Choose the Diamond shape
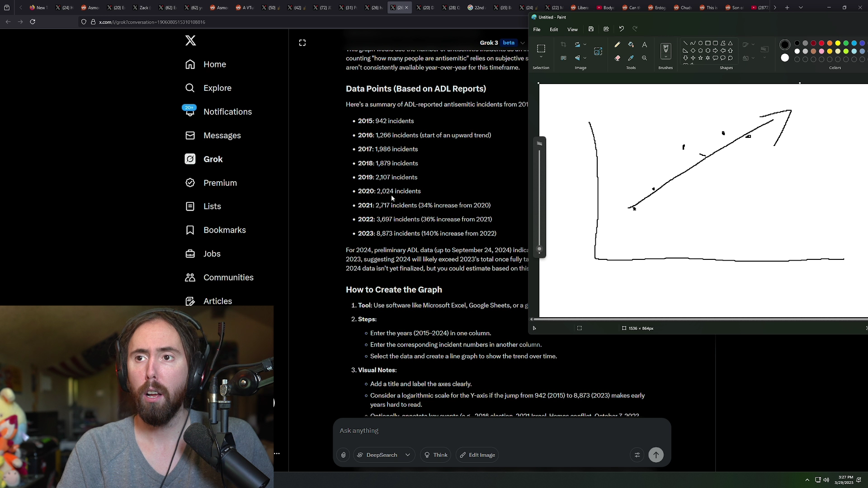868x488 pixels. pos(693,51)
